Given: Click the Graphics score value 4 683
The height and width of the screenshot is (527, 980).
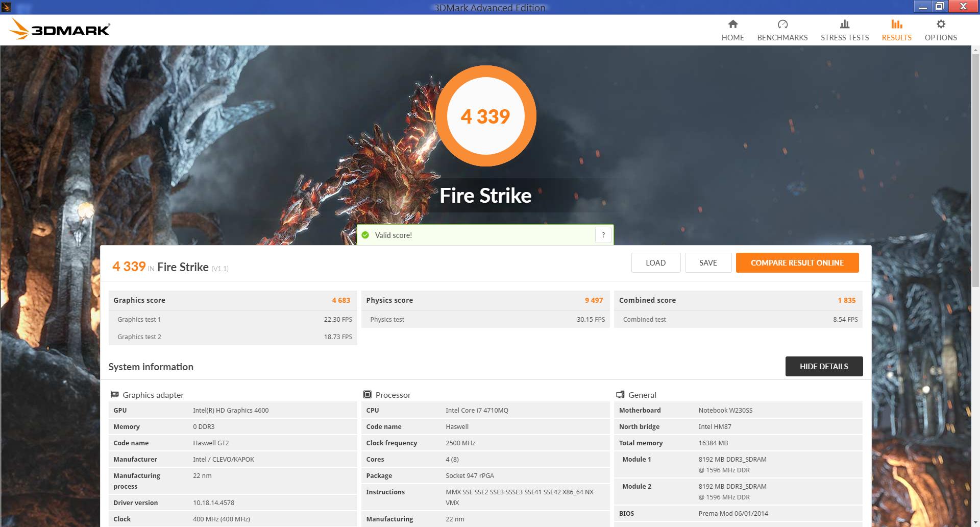Looking at the screenshot, I should 341,300.
